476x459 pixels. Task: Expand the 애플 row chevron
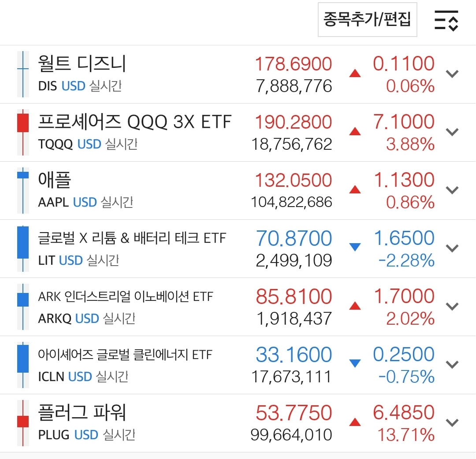point(453,190)
